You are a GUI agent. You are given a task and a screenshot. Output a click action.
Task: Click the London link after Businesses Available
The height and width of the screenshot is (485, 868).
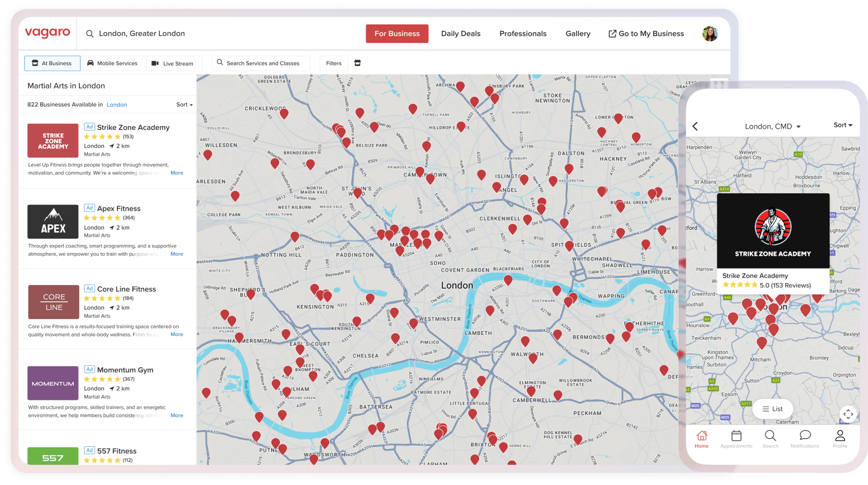117,105
